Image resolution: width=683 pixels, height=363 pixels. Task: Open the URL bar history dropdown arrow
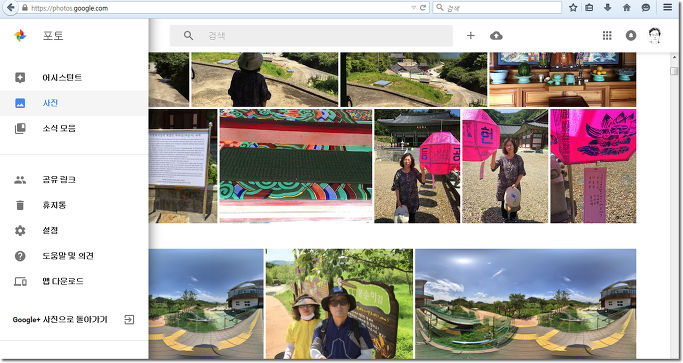(x=413, y=8)
